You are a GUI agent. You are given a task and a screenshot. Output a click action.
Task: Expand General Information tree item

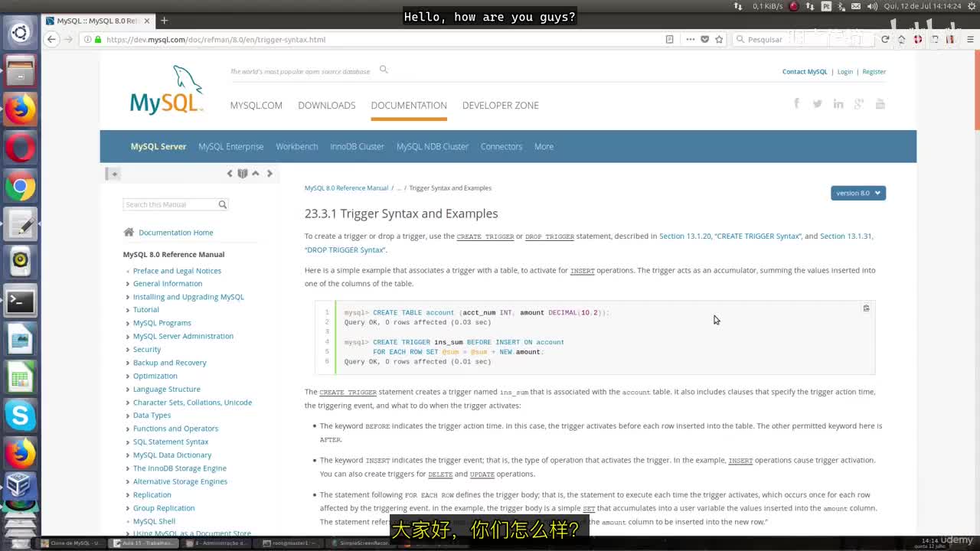(128, 284)
